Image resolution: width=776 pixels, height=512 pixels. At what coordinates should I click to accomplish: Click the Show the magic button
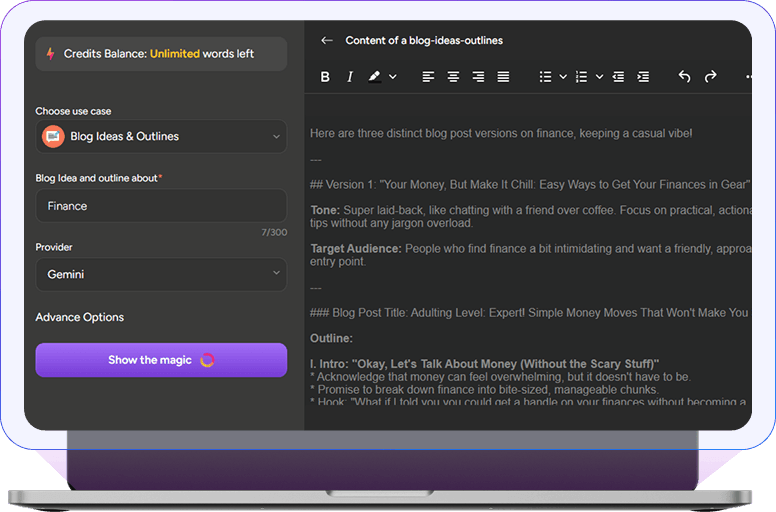pyautogui.click(x=161, y=360)
